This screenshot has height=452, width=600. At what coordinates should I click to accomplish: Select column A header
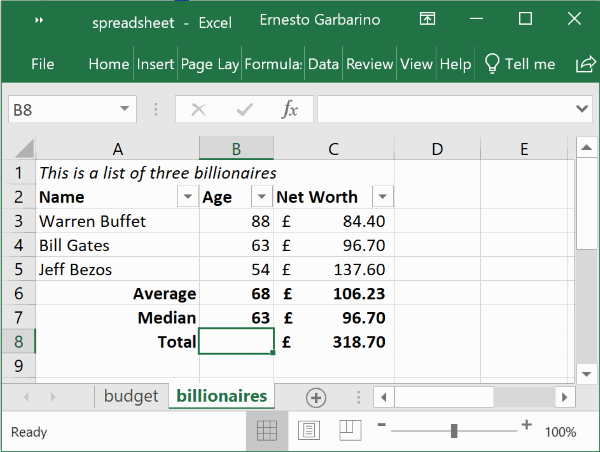117,148
